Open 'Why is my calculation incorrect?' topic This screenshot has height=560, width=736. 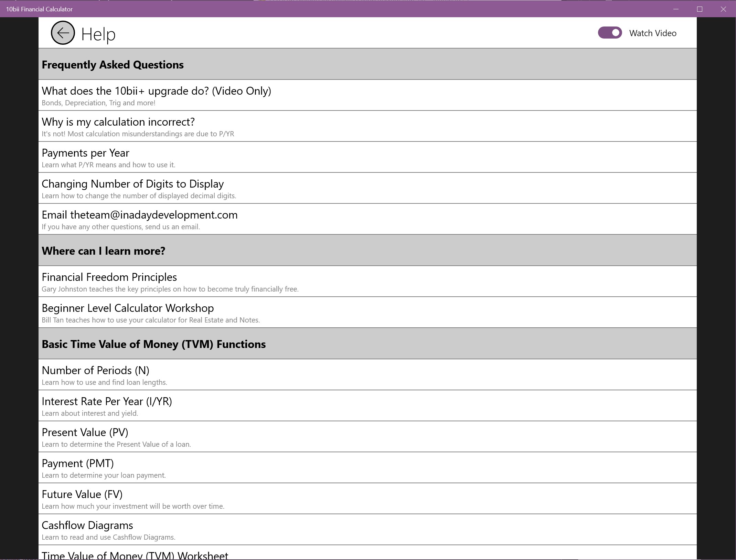118,126
